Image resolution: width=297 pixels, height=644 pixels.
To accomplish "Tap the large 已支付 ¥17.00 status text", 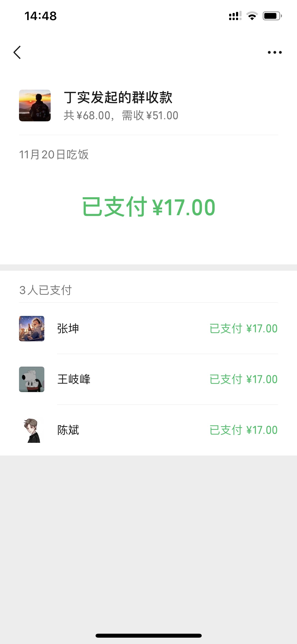I will 149,207.
